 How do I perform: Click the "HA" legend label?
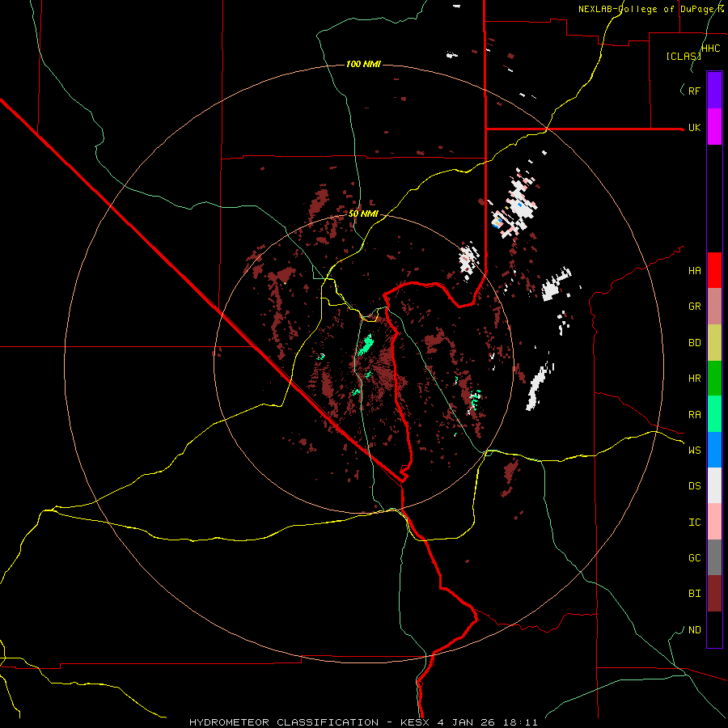click(x=694, y=270)
